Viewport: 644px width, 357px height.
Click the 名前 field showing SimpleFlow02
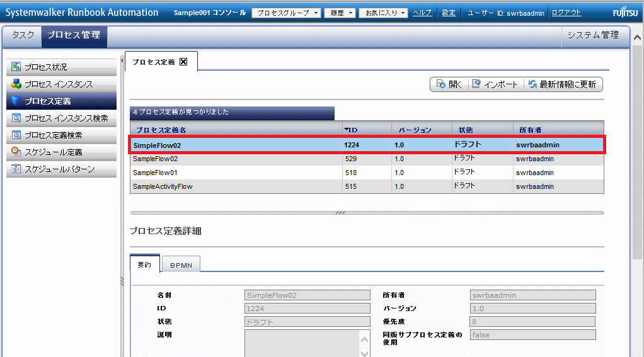308,295
